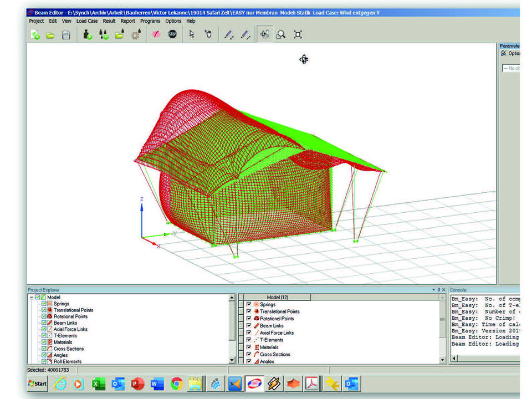Viewport: 532px width, 399px height.
Task: Select the pan/move view tool
Action: (265, 35)
